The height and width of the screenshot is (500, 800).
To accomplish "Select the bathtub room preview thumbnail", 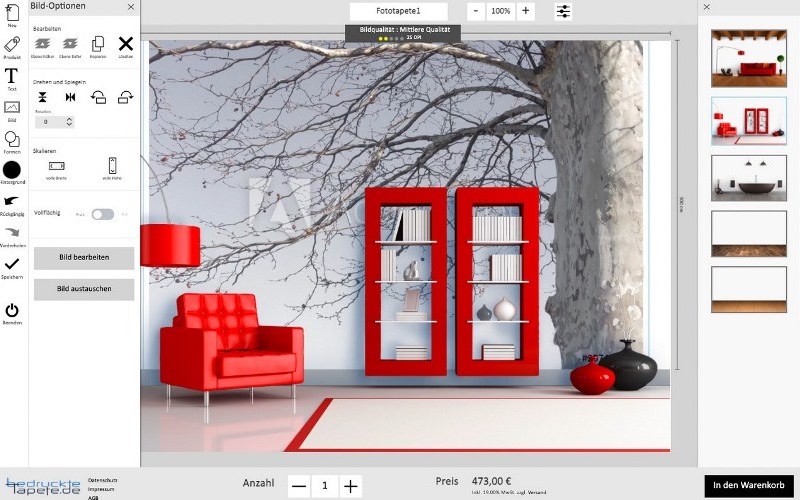I will coord(749,177).
